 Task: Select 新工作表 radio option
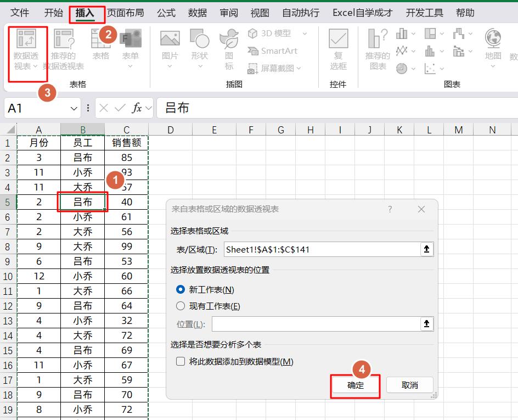(x=181, y=290)
